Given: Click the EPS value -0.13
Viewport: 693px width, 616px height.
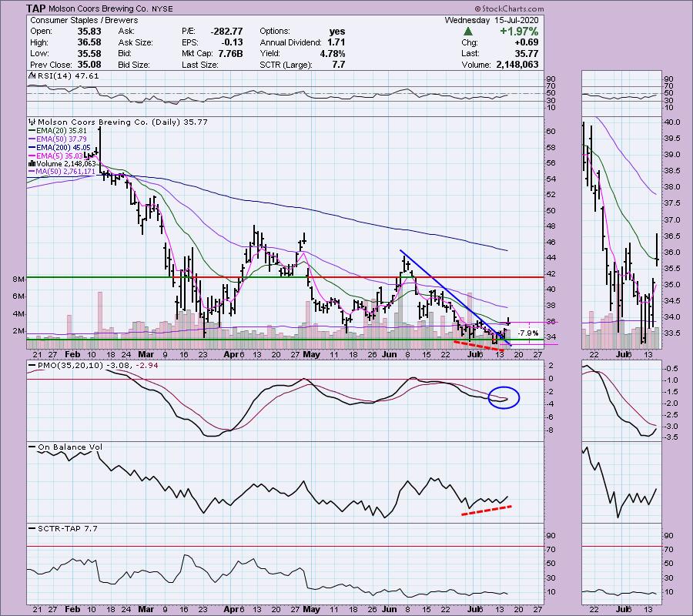Looking at the screenshot, I should [x=232, y=42].
